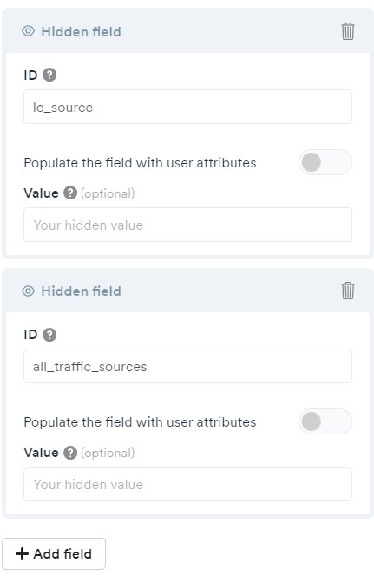Open the ID help tooltip for lc_source field
The width and height of the screenshot is (374, 588).
[x=49, y=75]
